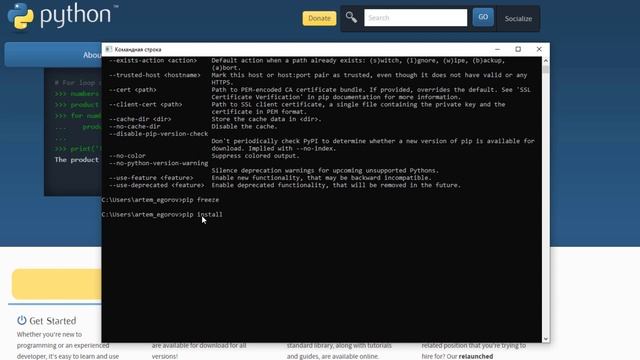Minimize the command prompt window
The height and width of the screenshot is (360, 640).
click(497, 49)
